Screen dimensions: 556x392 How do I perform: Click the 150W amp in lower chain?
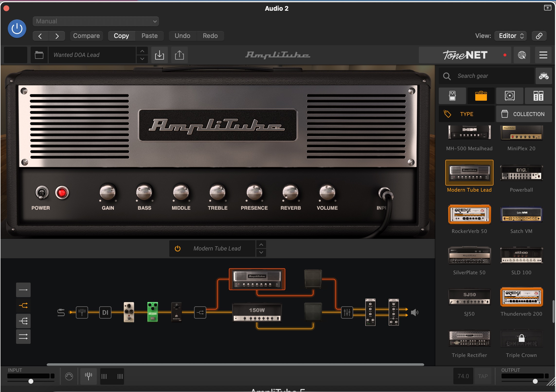pyautogui.click(x=257, y=313)
